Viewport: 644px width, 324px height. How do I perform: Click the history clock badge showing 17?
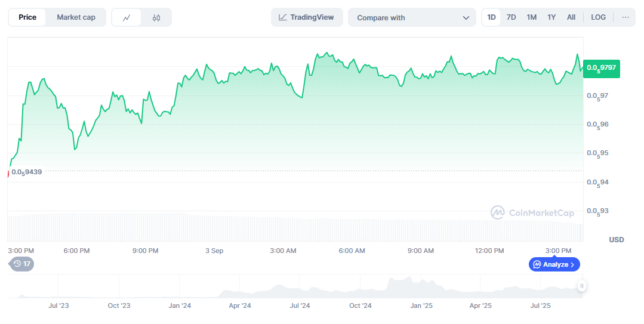coord(21,264)
